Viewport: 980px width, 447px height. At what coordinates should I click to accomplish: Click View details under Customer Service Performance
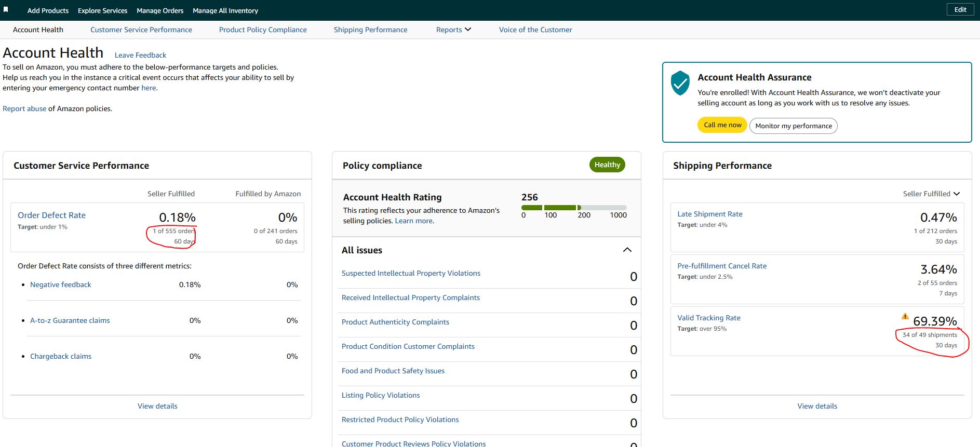pyautogui.click(x=157, y=406)
